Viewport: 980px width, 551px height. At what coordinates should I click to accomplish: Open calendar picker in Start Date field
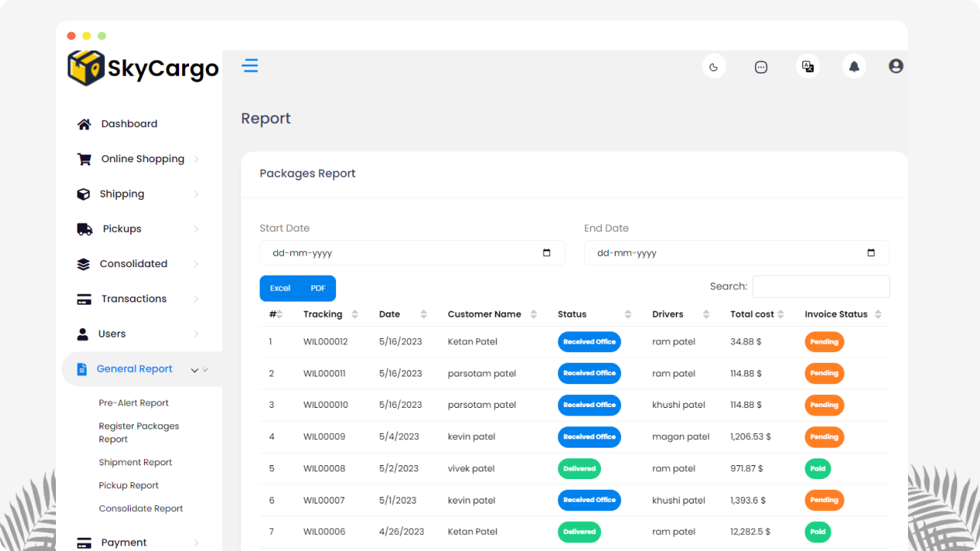547,253
